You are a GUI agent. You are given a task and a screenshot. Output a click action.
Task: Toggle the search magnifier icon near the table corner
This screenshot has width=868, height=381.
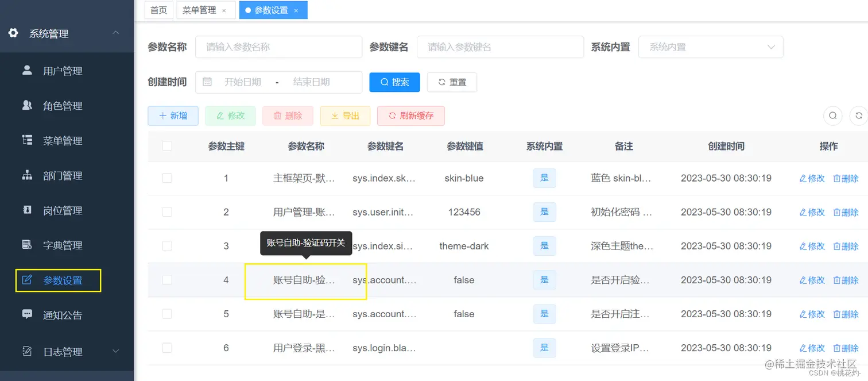(x=832, y=116)
